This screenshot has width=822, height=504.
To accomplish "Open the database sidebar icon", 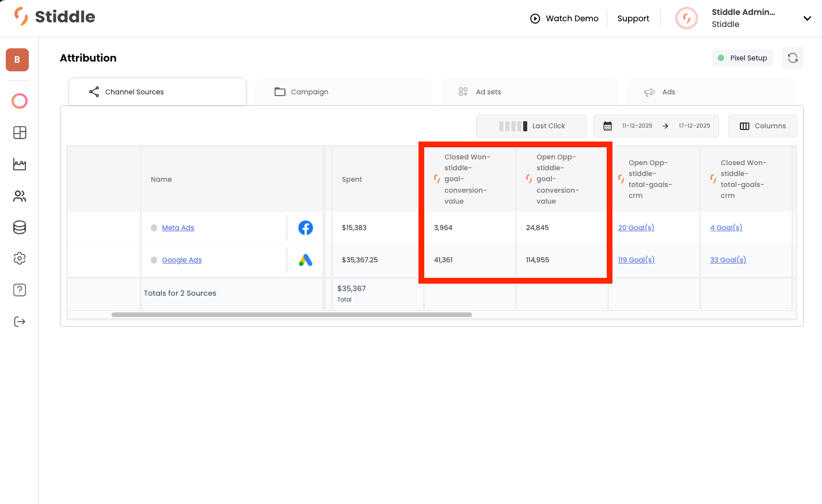I will [20, 227].
